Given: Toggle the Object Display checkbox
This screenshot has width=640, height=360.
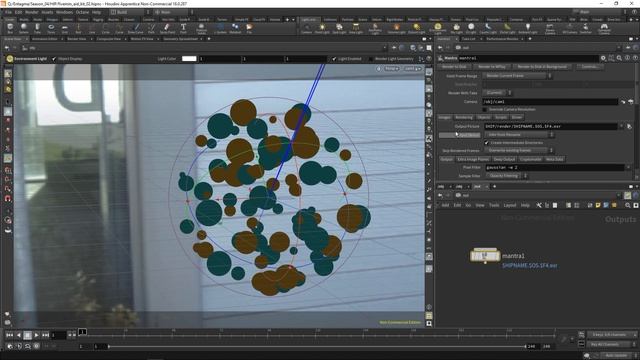Looking at the screenshot, I should click(x=54, y=59).
